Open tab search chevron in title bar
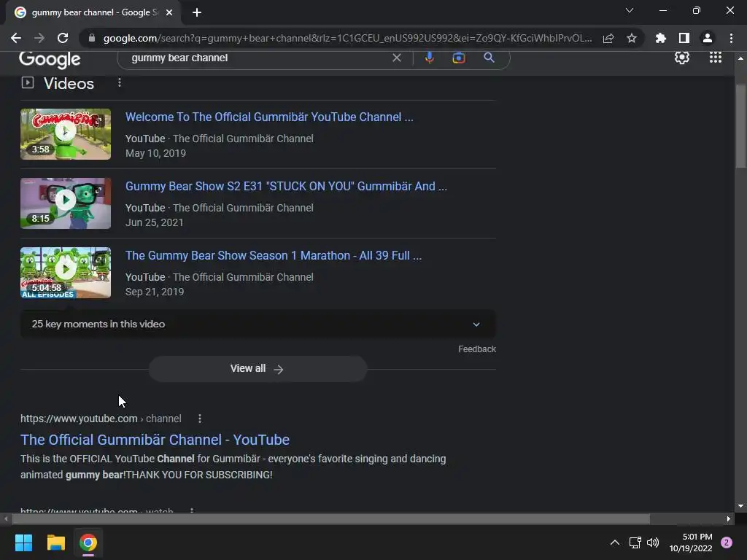Viewport: 747px width, 560px height. 630,10
